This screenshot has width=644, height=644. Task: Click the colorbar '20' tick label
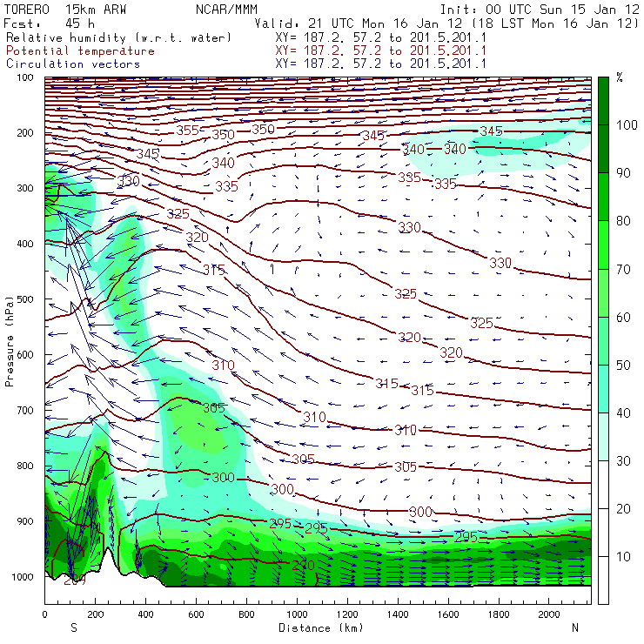623,509
